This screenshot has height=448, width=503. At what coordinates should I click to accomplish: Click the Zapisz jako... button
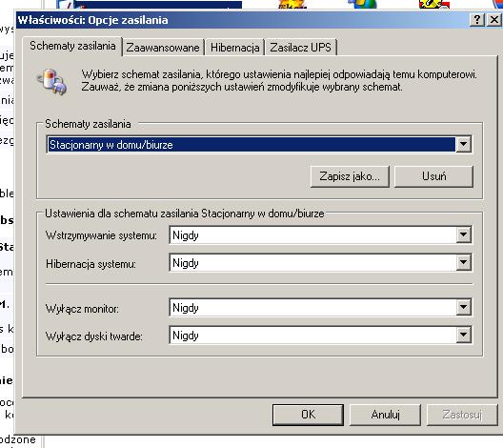[x=350, y=176]
